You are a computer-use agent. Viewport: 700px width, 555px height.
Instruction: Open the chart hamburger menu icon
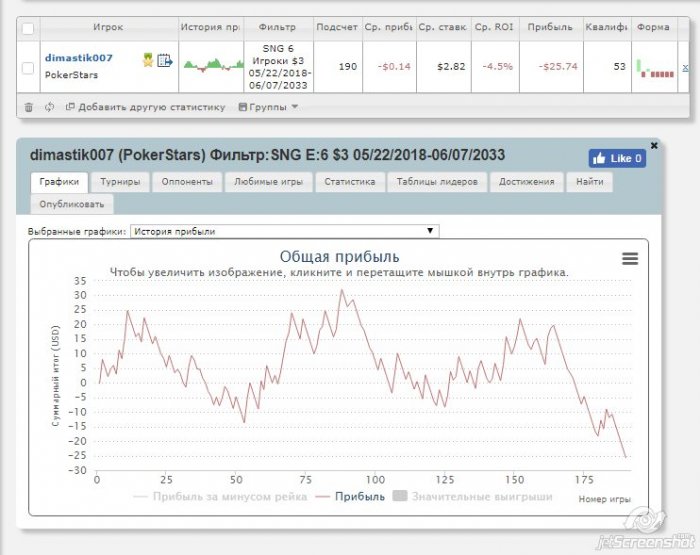pos(630,258)
